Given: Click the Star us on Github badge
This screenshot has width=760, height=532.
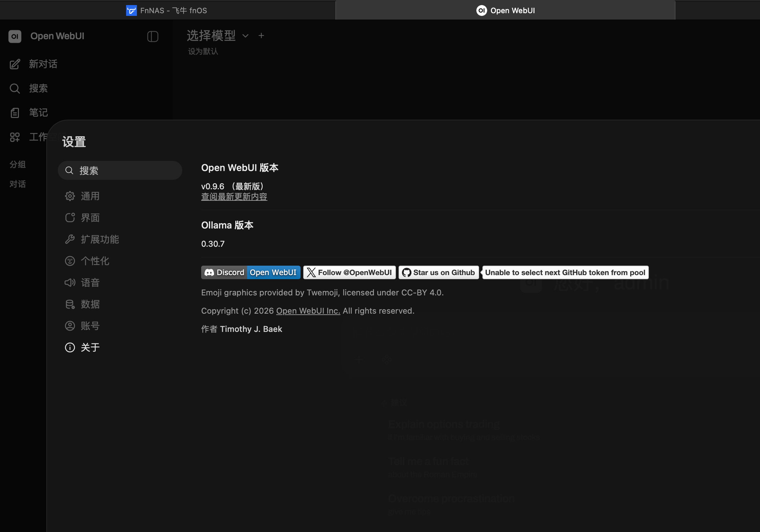Looking at the screenshot, I should point(439,272).
